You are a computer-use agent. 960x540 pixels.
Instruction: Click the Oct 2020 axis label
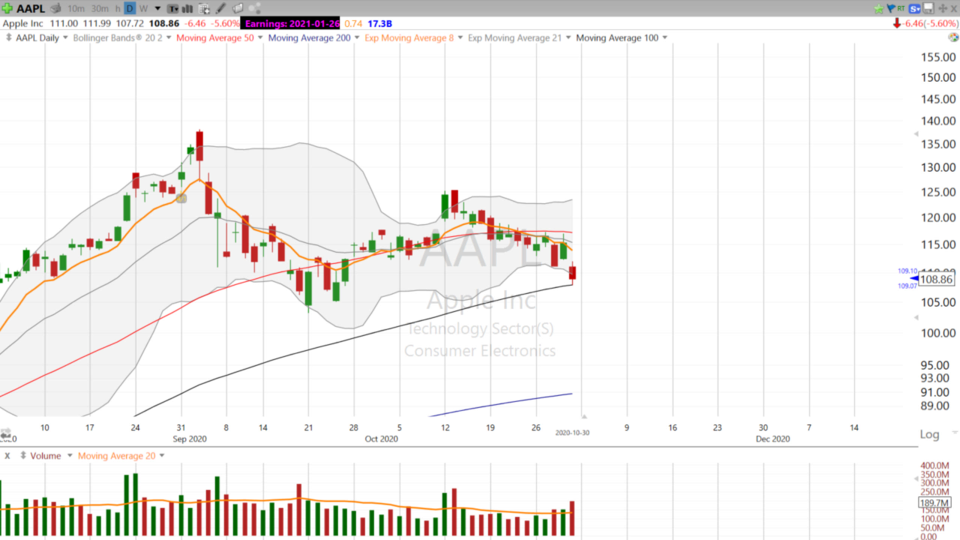click(x=381, y=438)
